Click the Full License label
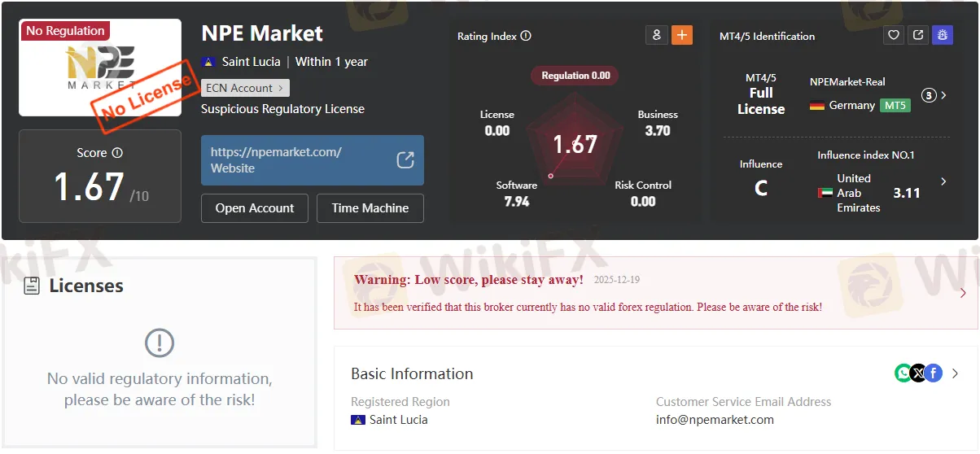 click(x=761, y=101)
